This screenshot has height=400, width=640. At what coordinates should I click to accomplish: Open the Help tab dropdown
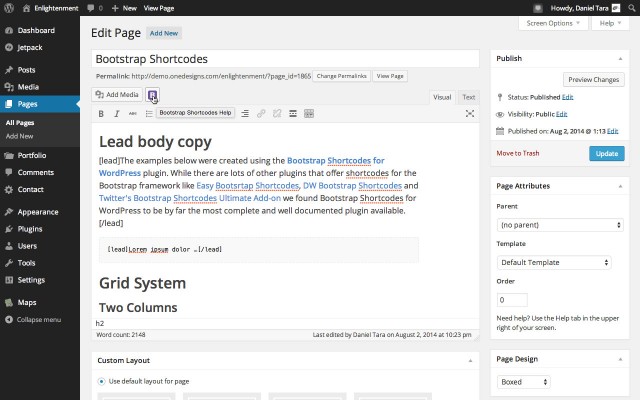(x=610, y=23)
